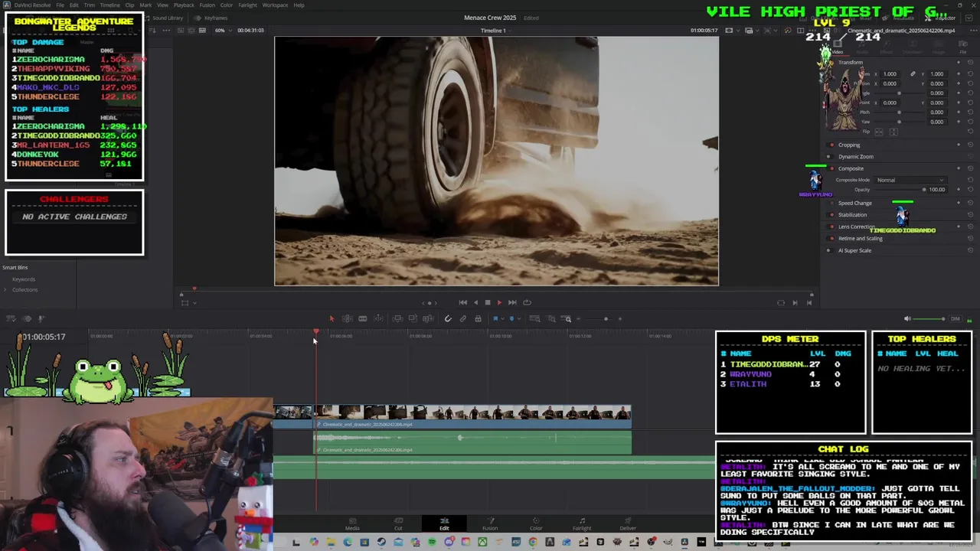The width and height of the screenshot is (980, 551).
Task: Click the timeline zoom-out minus icon
Action: pyautogui.click(x=578, y=318)
